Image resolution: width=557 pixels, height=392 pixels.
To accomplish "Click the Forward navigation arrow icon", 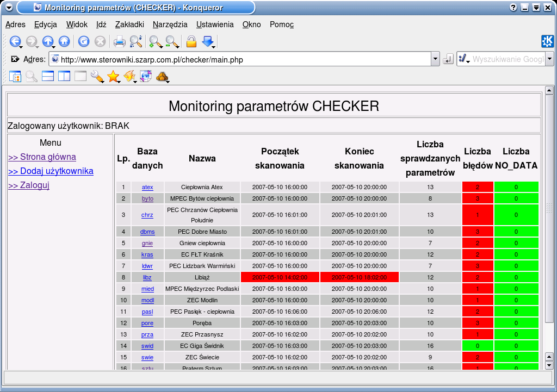I will tap(32, 41).
